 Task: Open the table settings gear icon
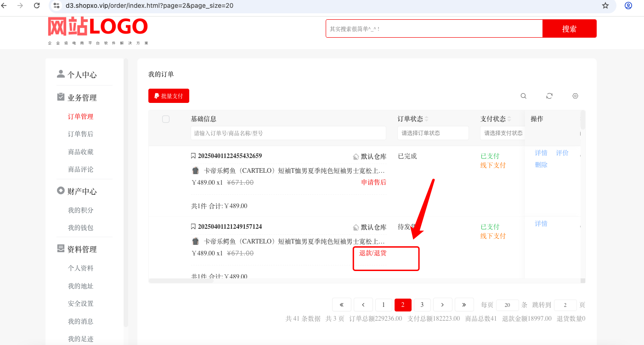[575, 96]
